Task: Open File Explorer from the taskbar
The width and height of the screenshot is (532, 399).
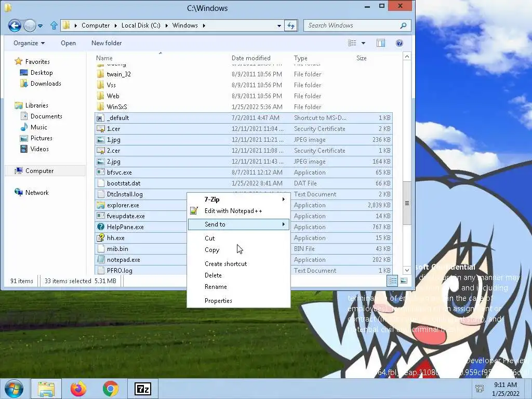Action: click(46, 389)
